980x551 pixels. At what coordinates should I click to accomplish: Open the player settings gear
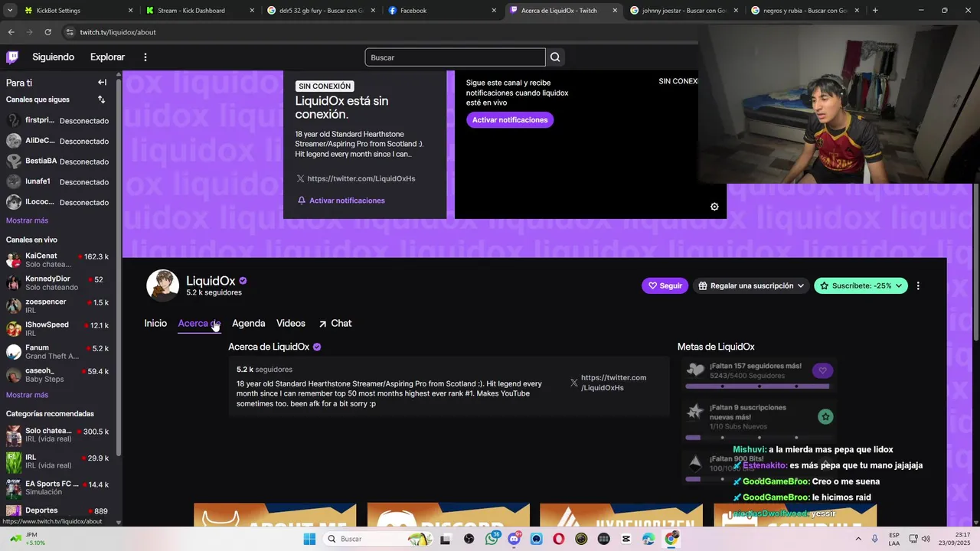pos(714,207)
